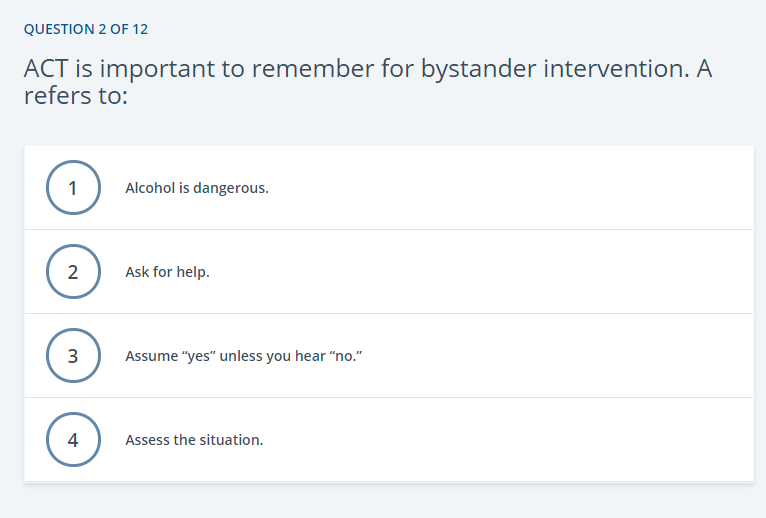Click the 'QUESTION 2 OF 12' label

pyautogui.click(x=86, y=29)
